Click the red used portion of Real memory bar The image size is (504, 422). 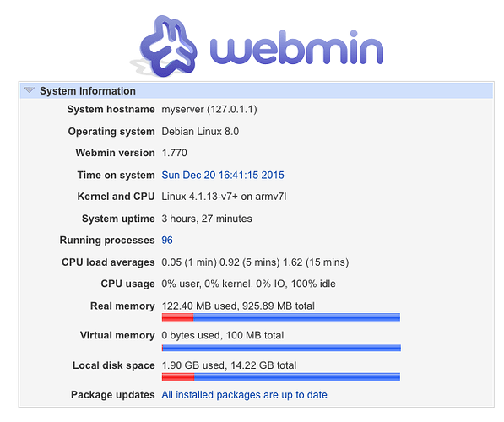[x=178, y=317]
